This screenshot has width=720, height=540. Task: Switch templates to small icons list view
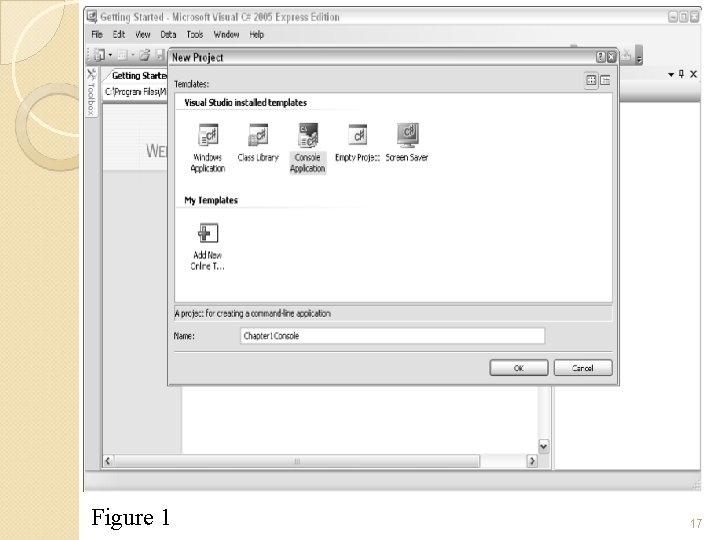(605, 81)
